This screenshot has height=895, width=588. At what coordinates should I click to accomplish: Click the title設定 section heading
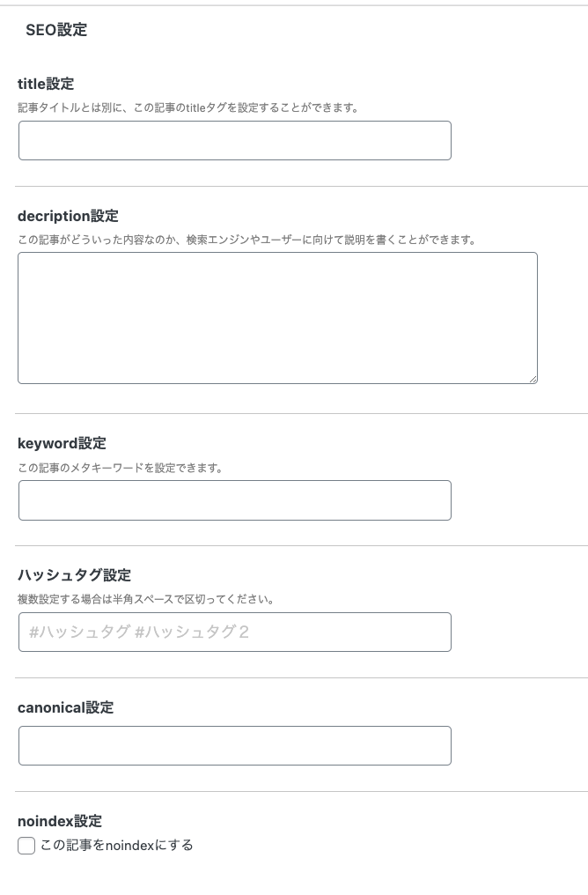pyautogui.click(x=46, y=84)
